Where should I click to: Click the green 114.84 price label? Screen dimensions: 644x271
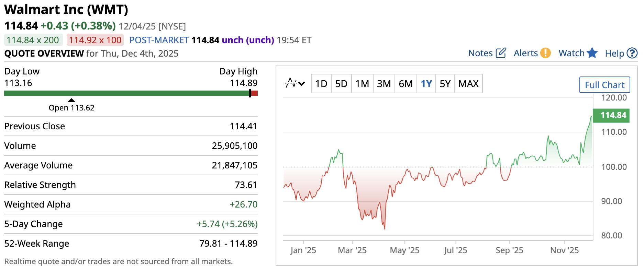click(x=613, y=115)
